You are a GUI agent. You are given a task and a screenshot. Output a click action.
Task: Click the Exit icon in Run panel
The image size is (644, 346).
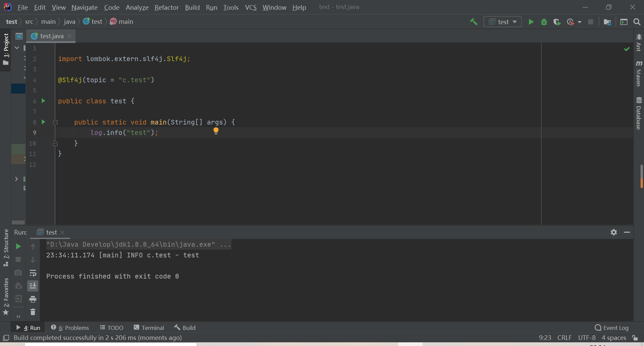point(18,299)
